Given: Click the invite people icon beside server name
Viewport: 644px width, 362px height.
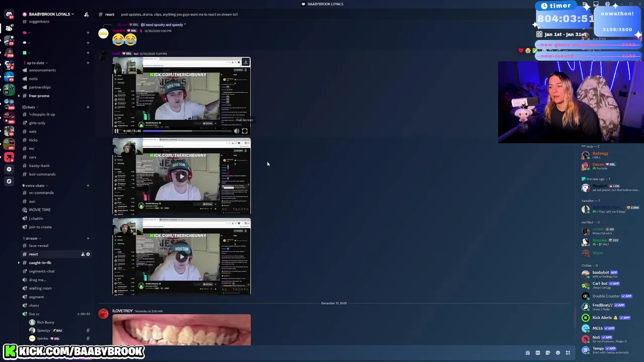Looking at the screenshot, I should pyautogui.click(x=87, y=14).
